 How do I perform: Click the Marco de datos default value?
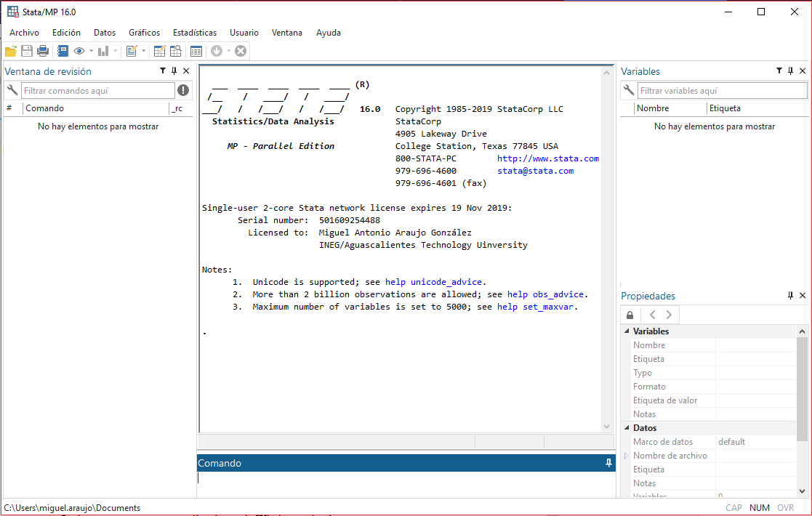click(x=732, y=442)
